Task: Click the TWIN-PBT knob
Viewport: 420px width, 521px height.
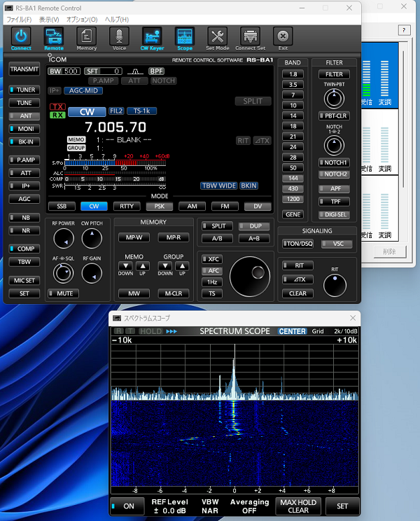Action: point(334,99)
